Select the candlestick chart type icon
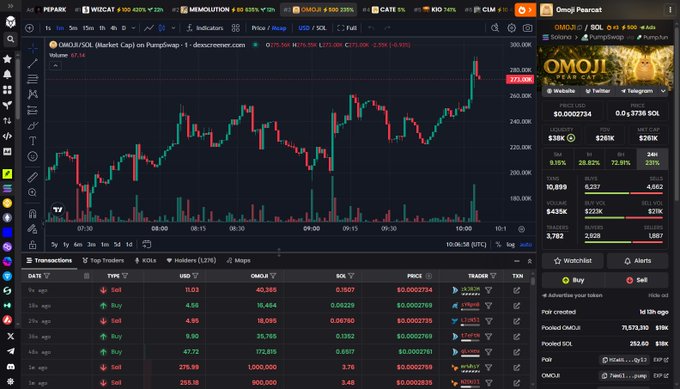 pos(162,28)
